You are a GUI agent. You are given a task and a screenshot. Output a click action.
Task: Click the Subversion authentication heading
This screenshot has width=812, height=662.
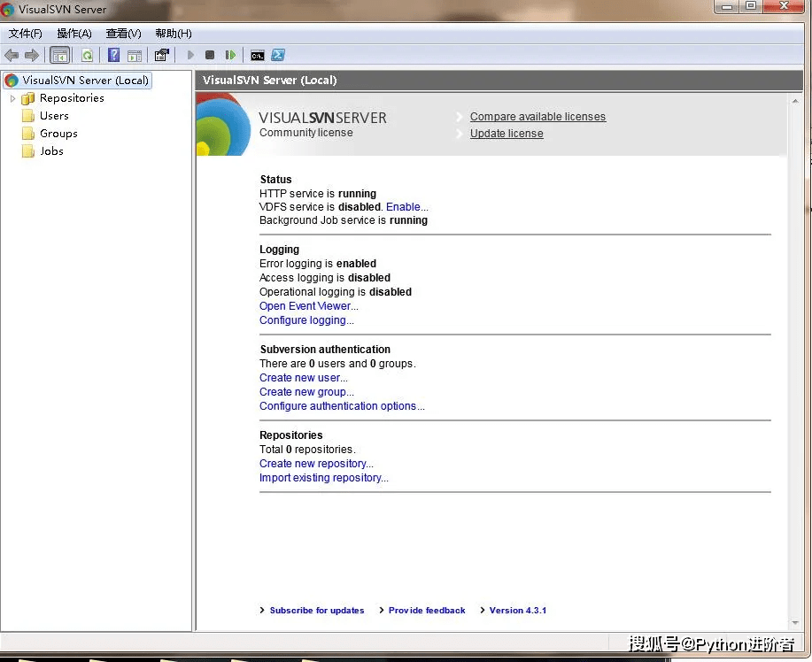tap(325, 350)
